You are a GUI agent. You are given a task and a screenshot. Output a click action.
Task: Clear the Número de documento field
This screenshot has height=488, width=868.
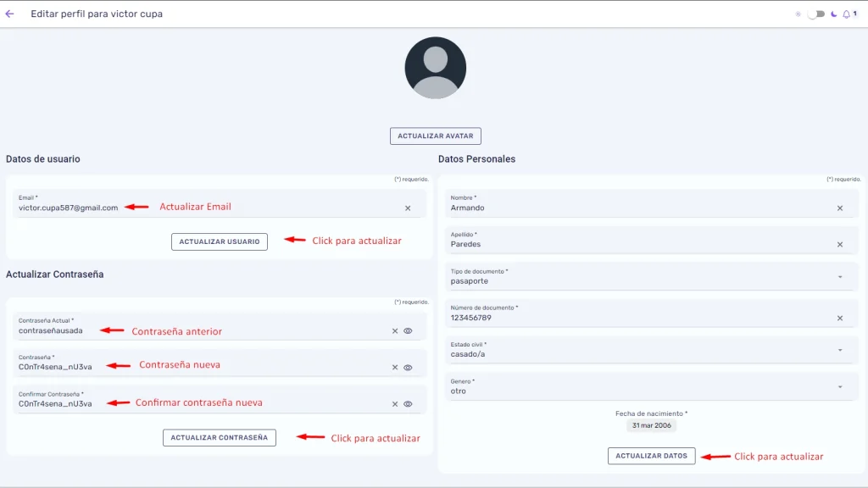(840, 319)
